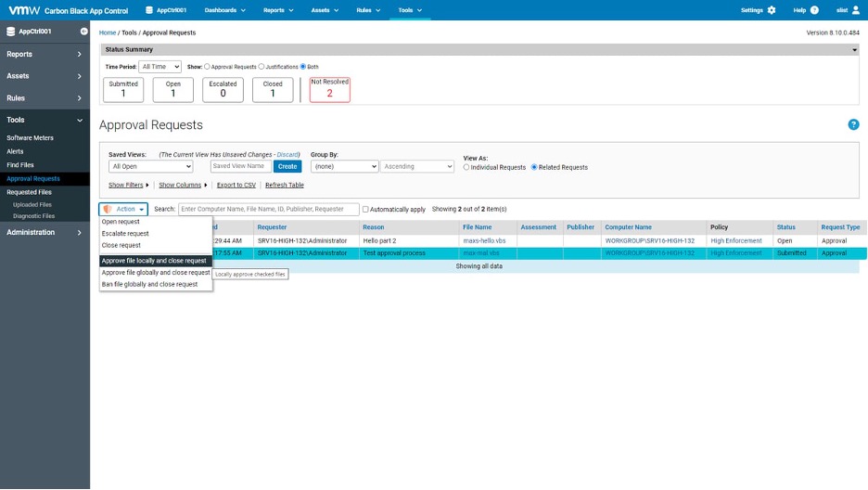Collapse sidebar using the arrow circle icon

tap(83, 32)
